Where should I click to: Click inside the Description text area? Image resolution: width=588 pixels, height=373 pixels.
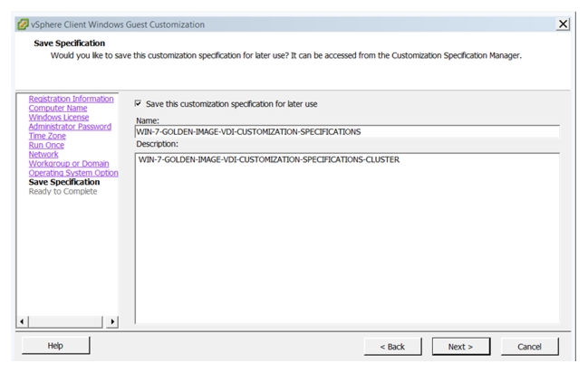point(347,238)
